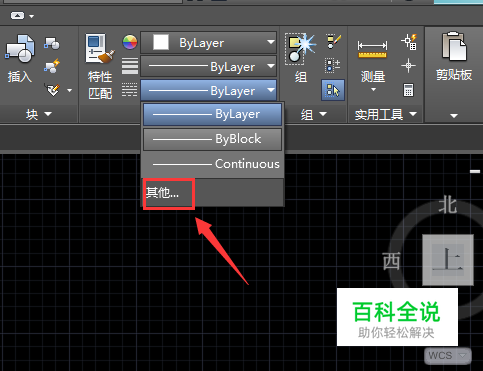This screenshot has width=483, height=371.
Task: Click the Match Properties (特性匹配) icon
Action: coord(100,49)
